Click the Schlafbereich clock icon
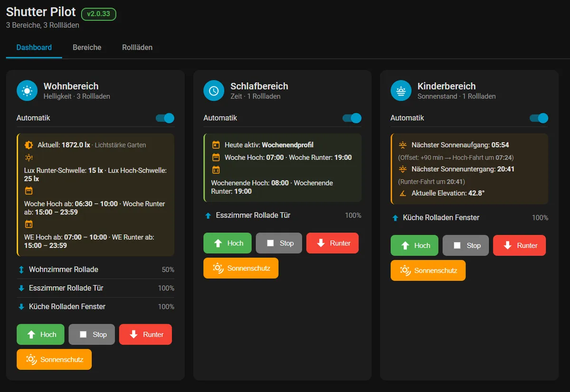570x392 pixels. tap(214, 91)
